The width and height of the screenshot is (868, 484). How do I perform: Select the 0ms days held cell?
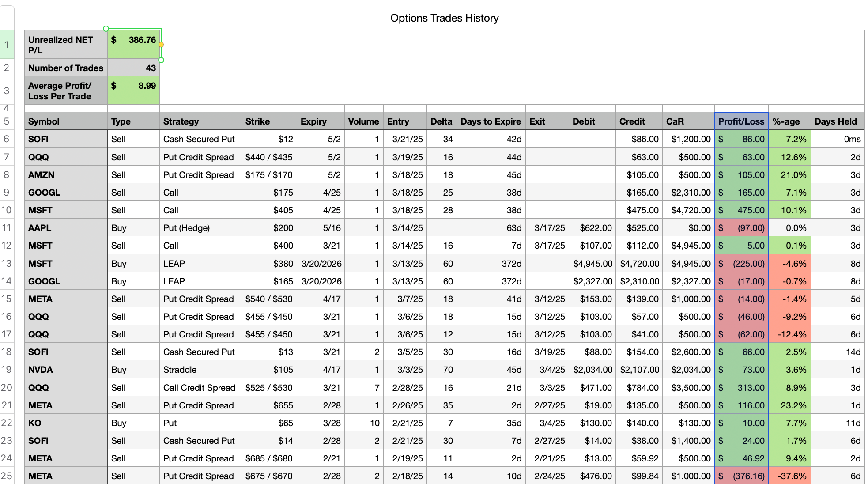pyautogui.click(x=838, y=139)
